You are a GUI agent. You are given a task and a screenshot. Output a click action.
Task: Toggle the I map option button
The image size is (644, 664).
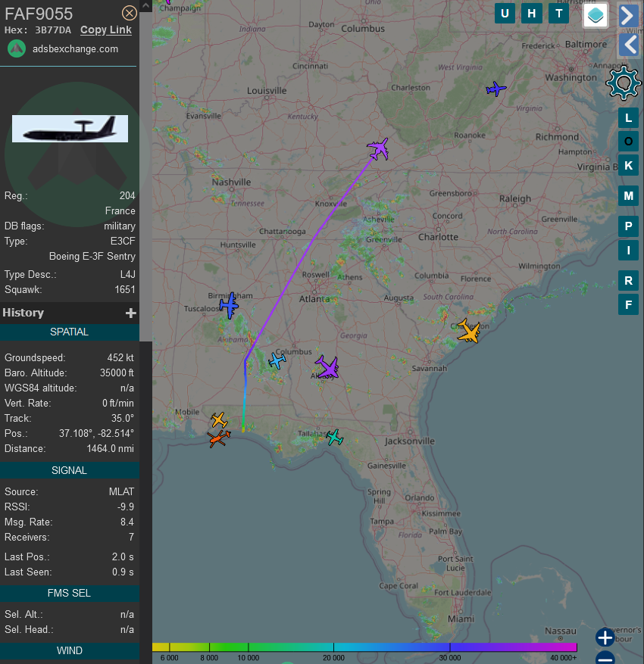coord(628,251)
